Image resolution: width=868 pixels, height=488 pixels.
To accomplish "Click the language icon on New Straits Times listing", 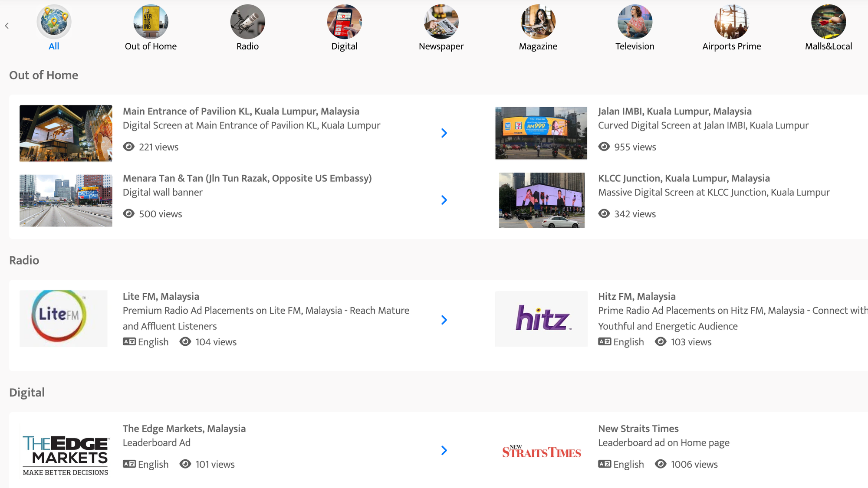I will tap(605, 464).
